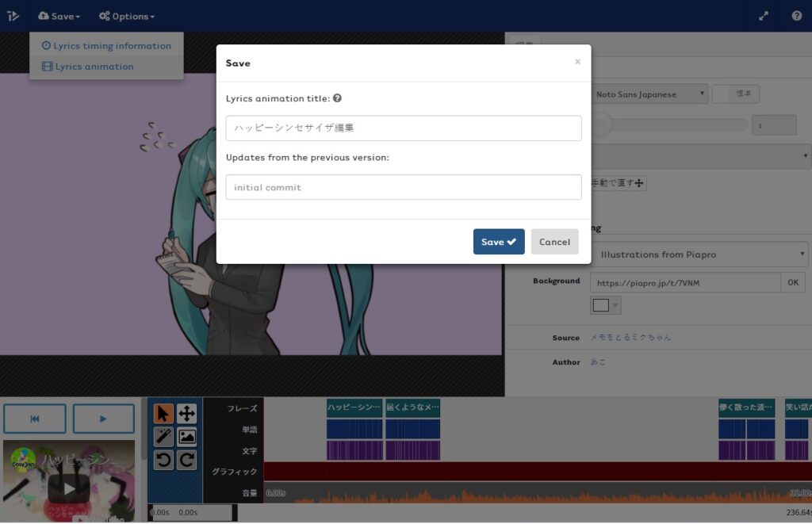Screen dimensions: 812x524
Task: Click the lyrics animation title input field
Action: click(403, 128)
